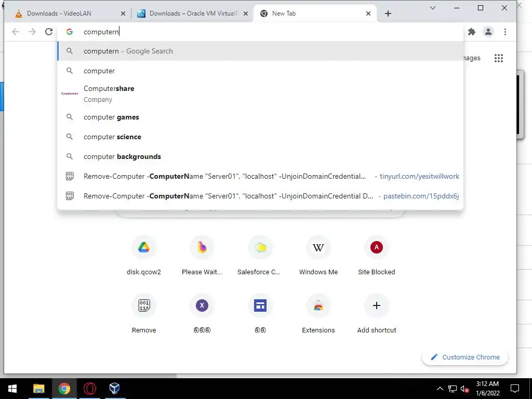Open the blue layout icon shortcut
Image resolution: width=532 pixels, height=399 pixels.
[260, 313]
